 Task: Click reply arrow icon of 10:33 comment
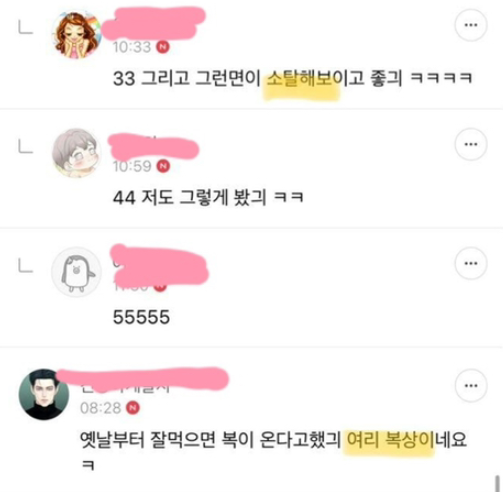click(x=25, y=27)
